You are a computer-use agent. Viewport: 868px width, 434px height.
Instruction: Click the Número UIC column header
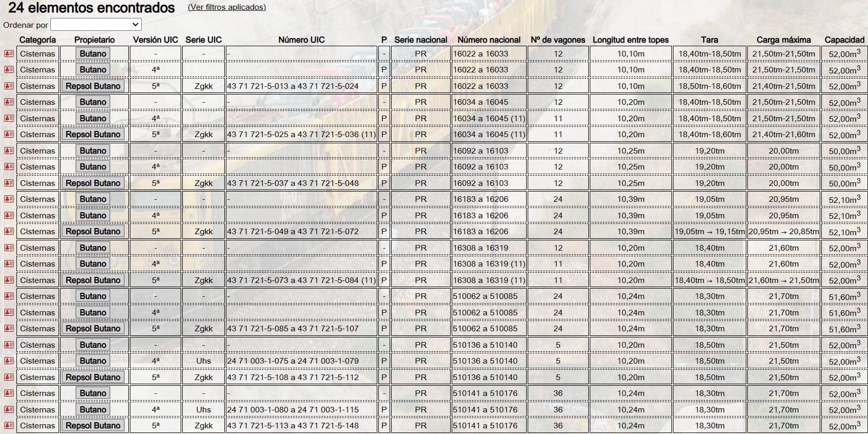[x=301, y=40]
